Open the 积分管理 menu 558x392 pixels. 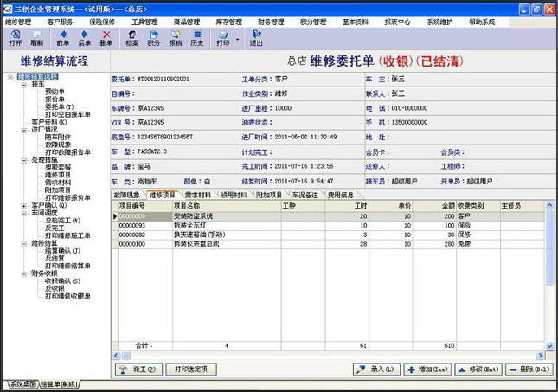tap(313, 22)
